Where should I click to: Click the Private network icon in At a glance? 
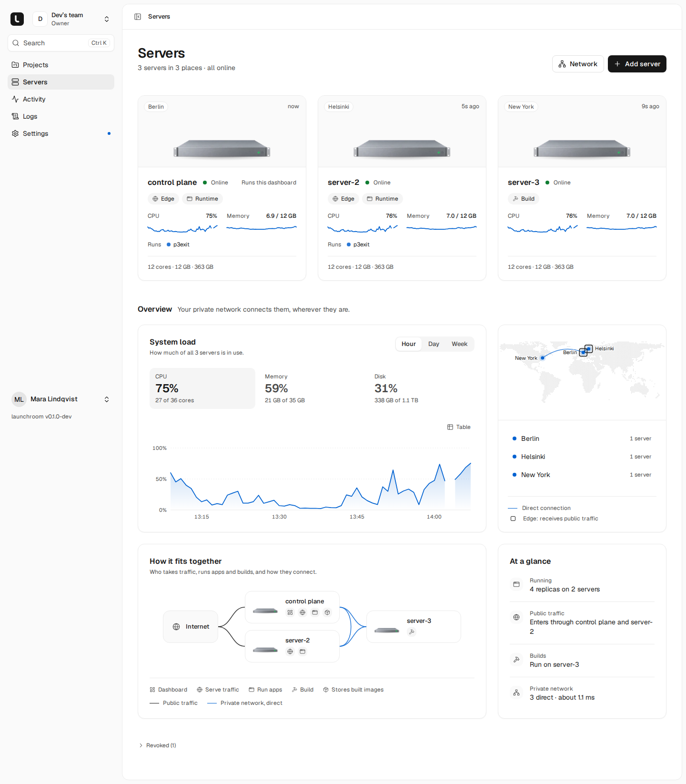516,692
